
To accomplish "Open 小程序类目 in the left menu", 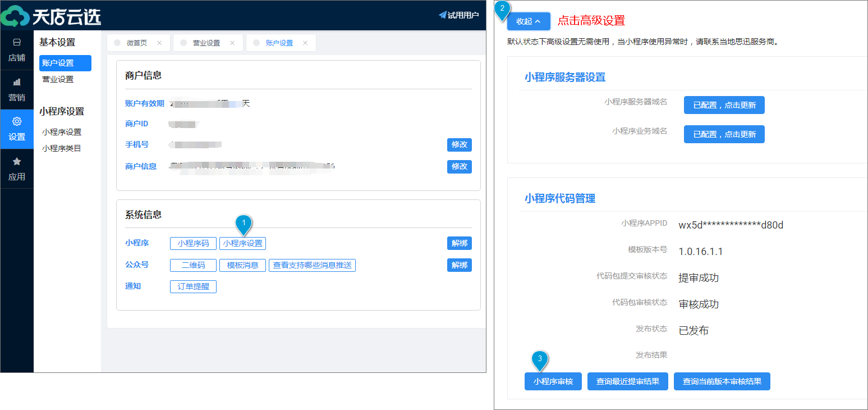I will [x=62, y=148].
